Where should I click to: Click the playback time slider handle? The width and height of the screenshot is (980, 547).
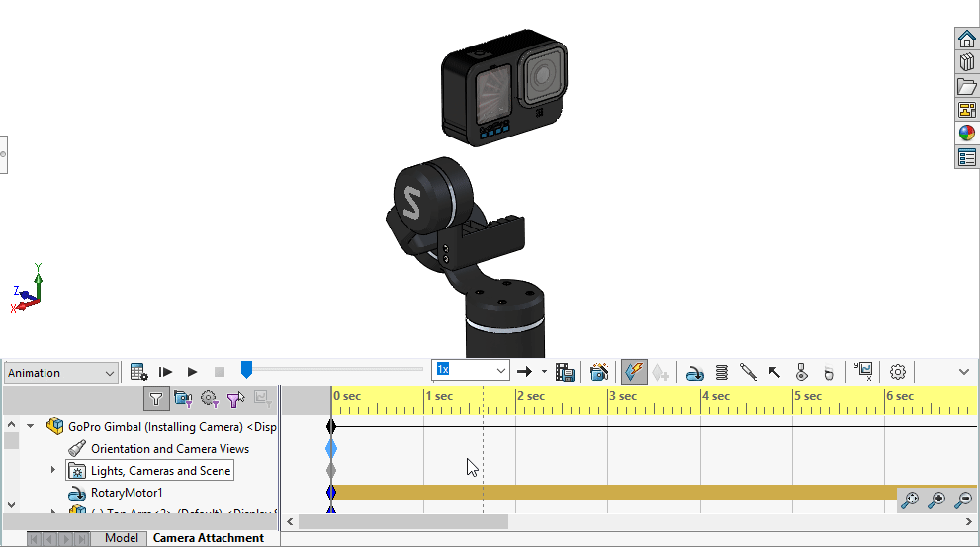pos(246,370)
